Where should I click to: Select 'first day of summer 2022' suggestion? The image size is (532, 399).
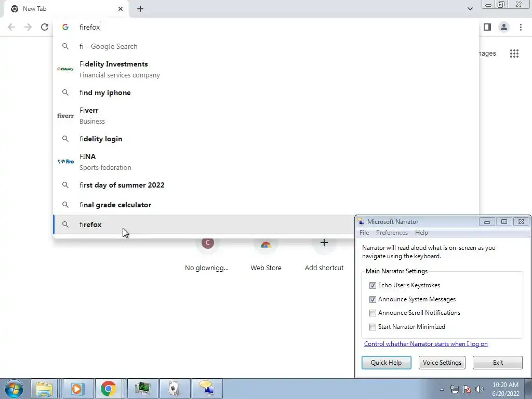(x=266, y=185)
